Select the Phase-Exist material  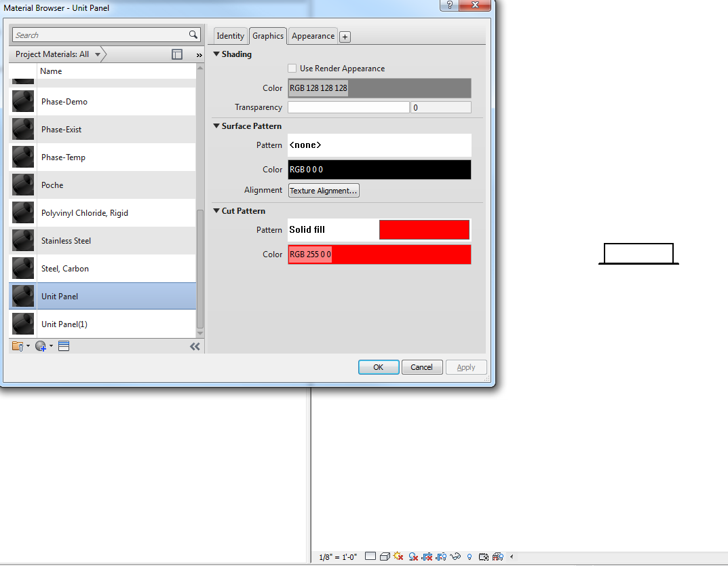[102, 129]
